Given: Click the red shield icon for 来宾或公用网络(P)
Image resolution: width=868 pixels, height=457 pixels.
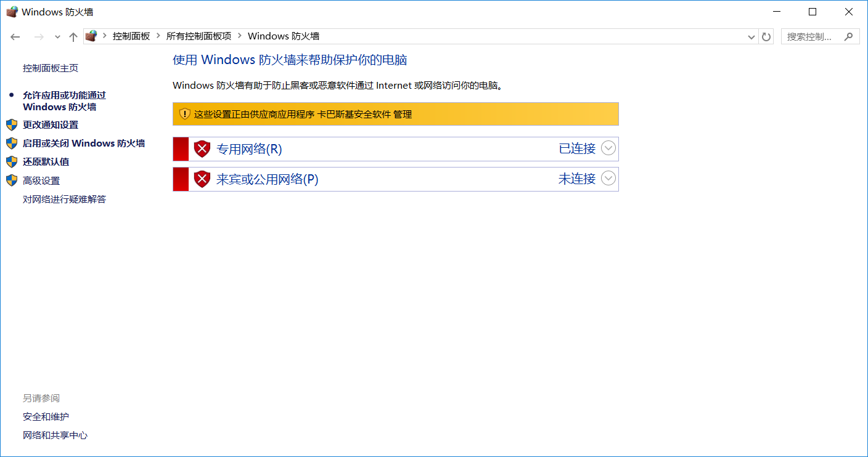Looking at the screenshot, I should click(202, 179).
